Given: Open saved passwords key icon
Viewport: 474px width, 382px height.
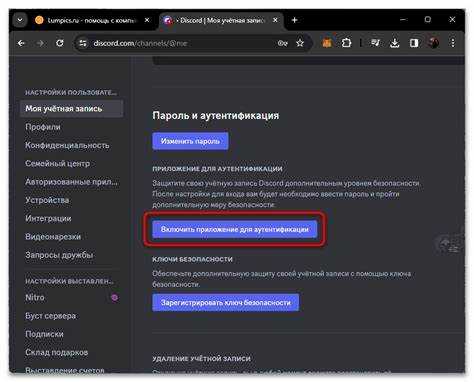Looking at the screenshot, I should (282, 43).
